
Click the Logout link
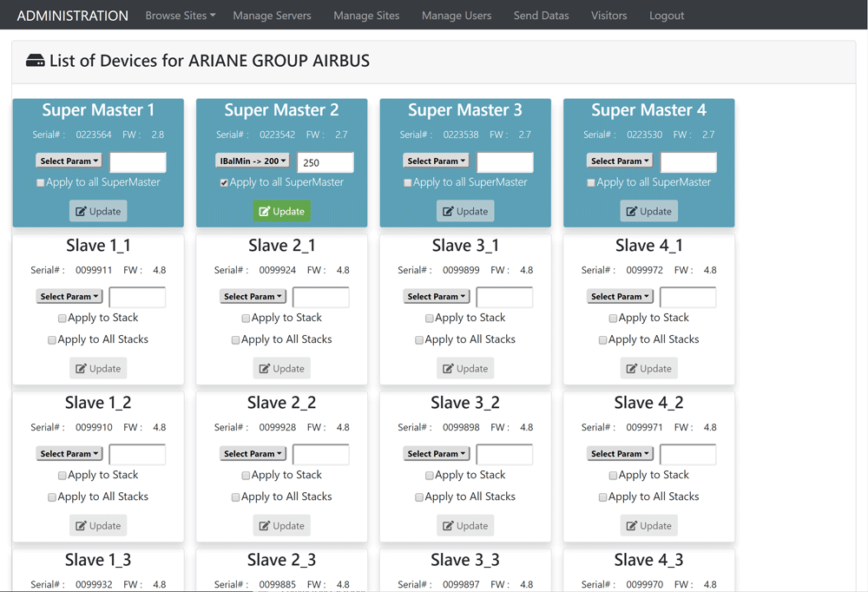[x=667, y=16]
